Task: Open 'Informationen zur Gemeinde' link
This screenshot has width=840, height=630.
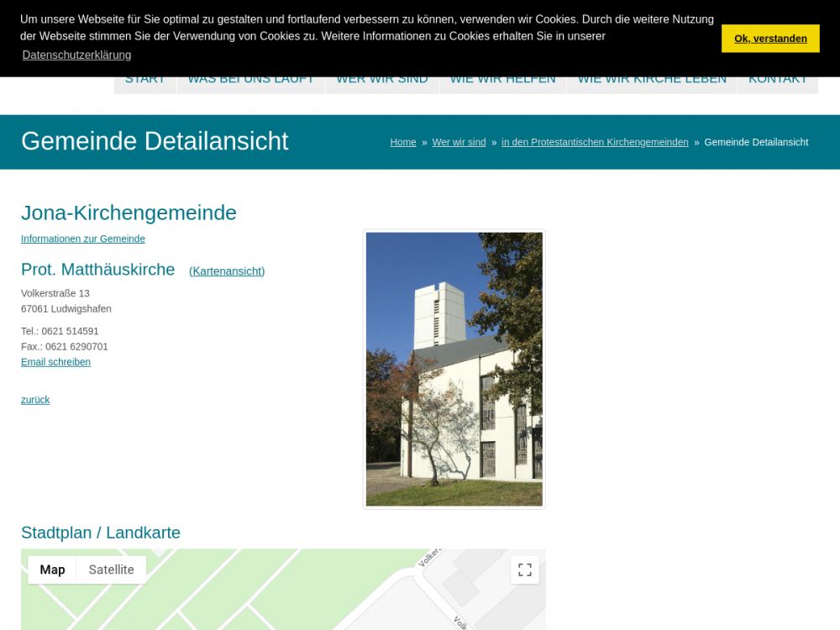Action: [x=83, y=239]
